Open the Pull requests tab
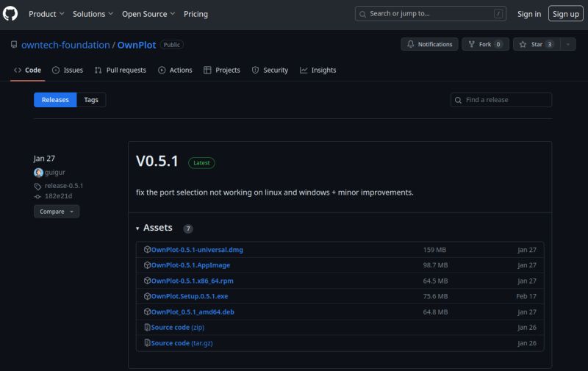 coord(121,70)
